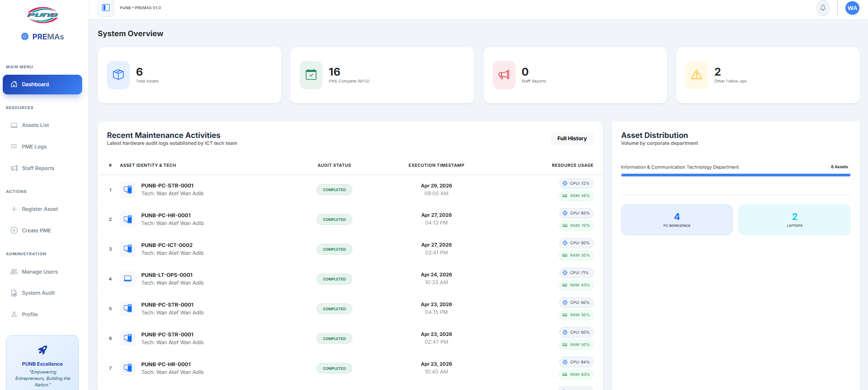Viewport: 868px width, 390px height.
Task: Open the Dashboard menu item
Action: tap(43, 84)
